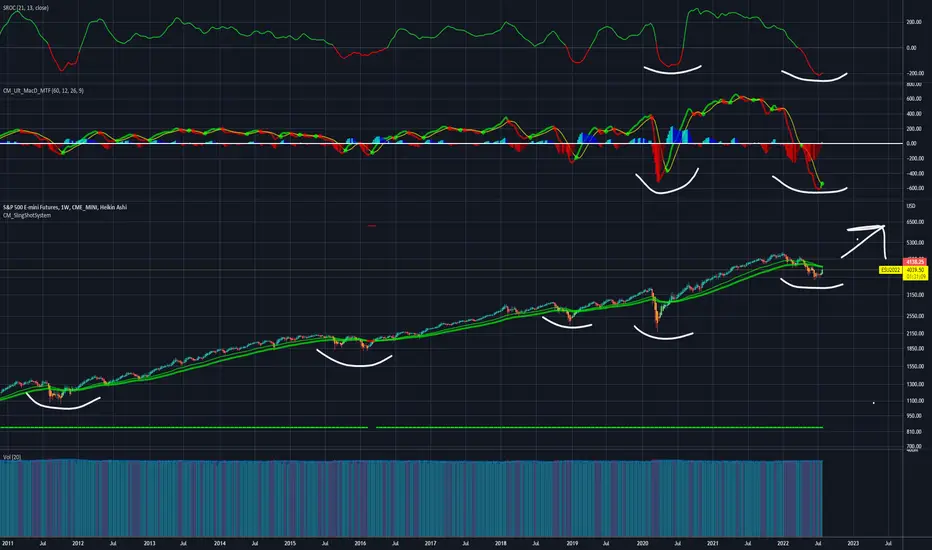
Task: Click the SROC (21, 13, close) indicator legend
Action: [26, 8]
